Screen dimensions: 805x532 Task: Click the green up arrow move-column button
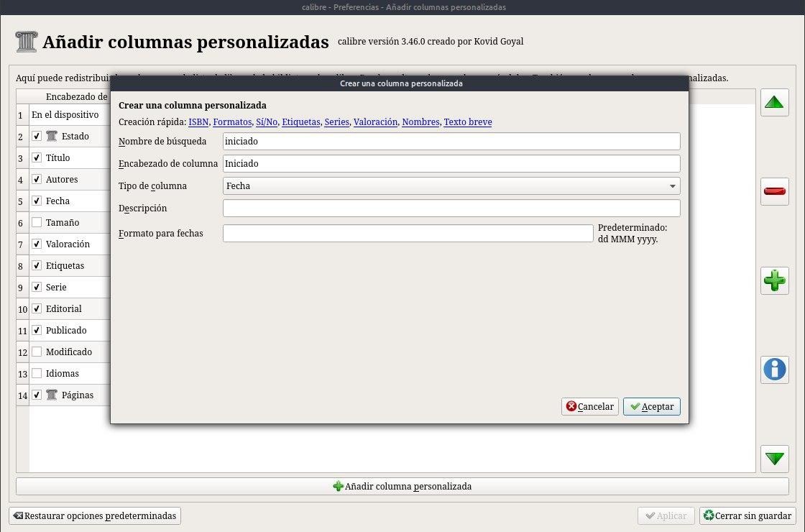click(774, 102)
